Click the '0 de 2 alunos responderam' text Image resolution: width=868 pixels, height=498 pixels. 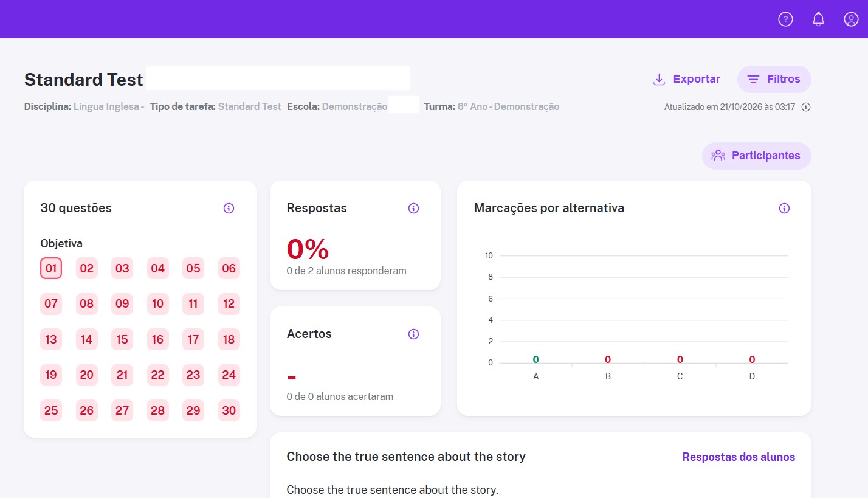(346, 271)
